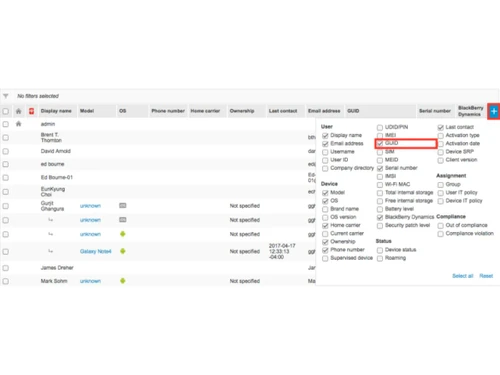The width and height of the screenshot is (500, 375).
Task: Click the Reset link
Action: pos(486,276)
